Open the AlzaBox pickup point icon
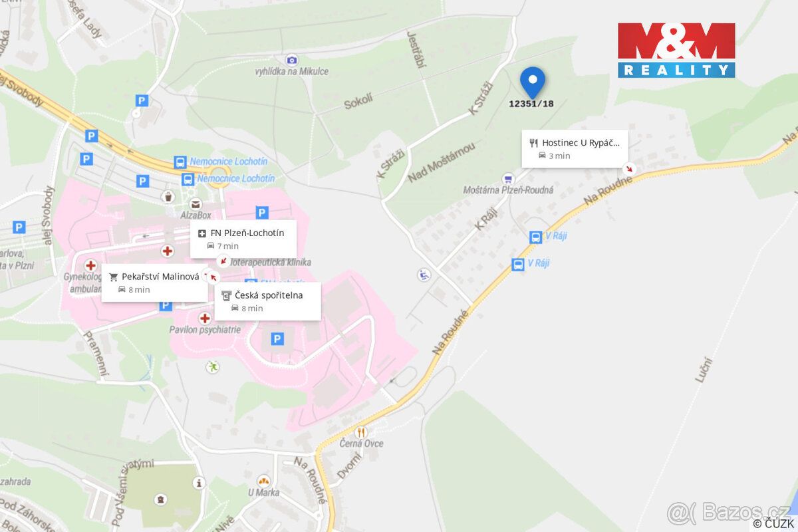This screenshot has height=532, width=798. (195, 203)
